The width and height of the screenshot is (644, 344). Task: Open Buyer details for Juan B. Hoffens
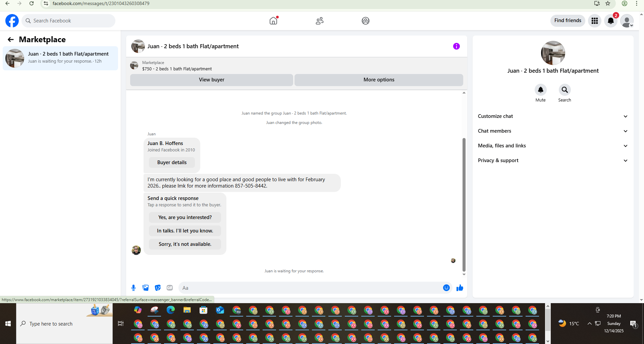[x=172, y=162]
